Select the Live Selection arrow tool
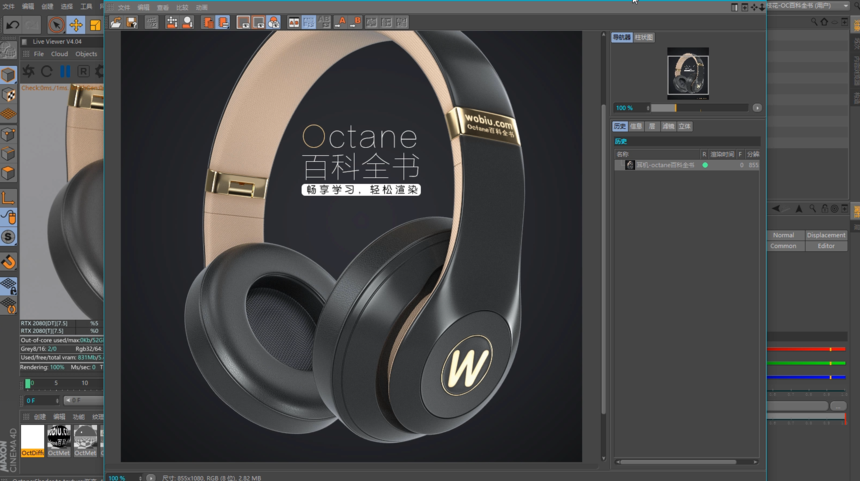The image size is (860, 481). (x=55, y=25)
